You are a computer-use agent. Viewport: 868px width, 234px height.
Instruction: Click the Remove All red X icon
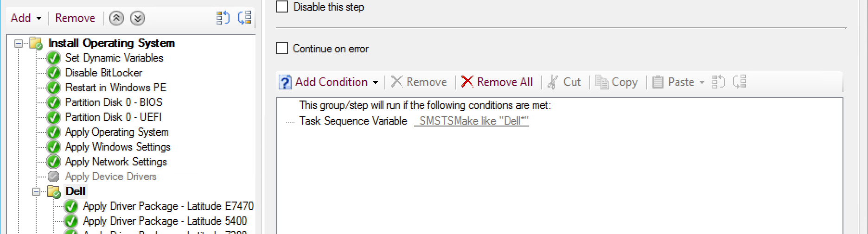click(x=467, y=82)
